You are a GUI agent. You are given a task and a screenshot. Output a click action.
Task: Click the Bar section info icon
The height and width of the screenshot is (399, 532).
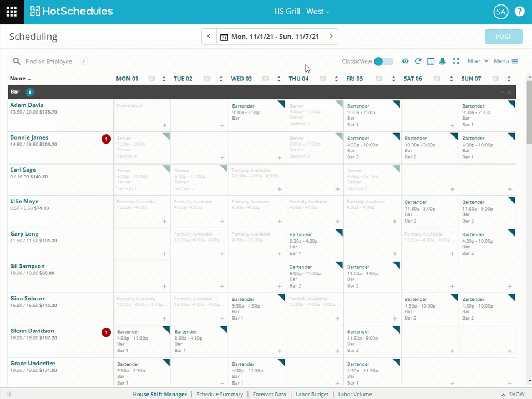[x=30, y=92]
